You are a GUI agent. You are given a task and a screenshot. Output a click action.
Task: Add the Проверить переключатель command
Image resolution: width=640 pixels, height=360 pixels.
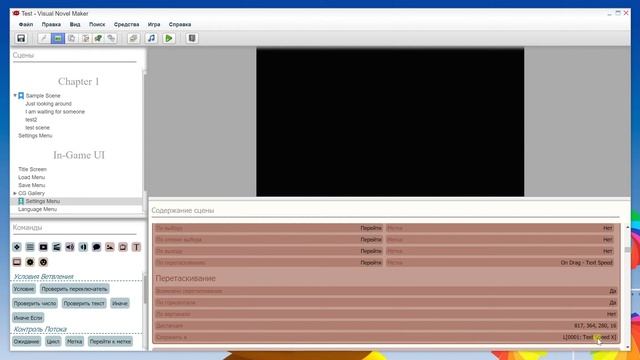click(x=74, y=289)
